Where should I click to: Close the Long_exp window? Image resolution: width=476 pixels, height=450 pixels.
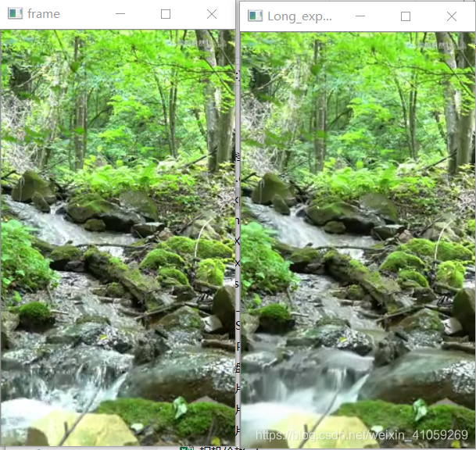452,16
